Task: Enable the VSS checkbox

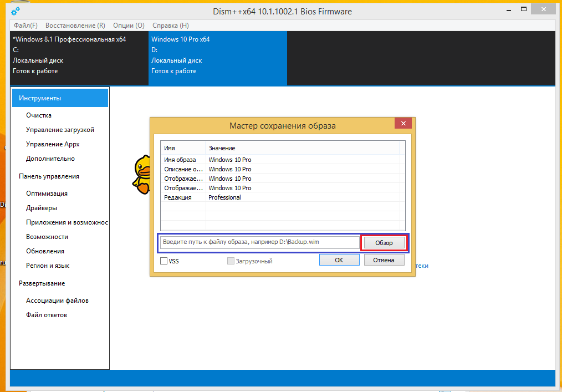Action: 164,261
